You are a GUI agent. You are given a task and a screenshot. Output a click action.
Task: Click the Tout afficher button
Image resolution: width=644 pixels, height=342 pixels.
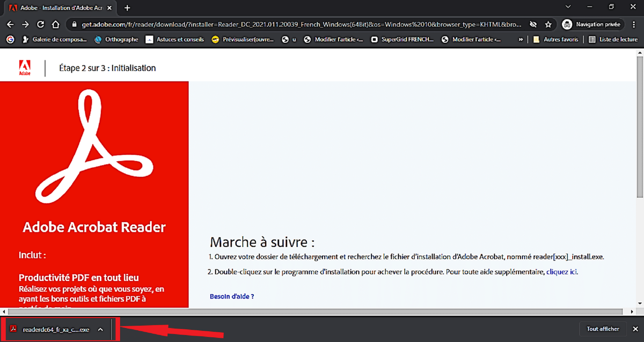click(x=603, y=329)
